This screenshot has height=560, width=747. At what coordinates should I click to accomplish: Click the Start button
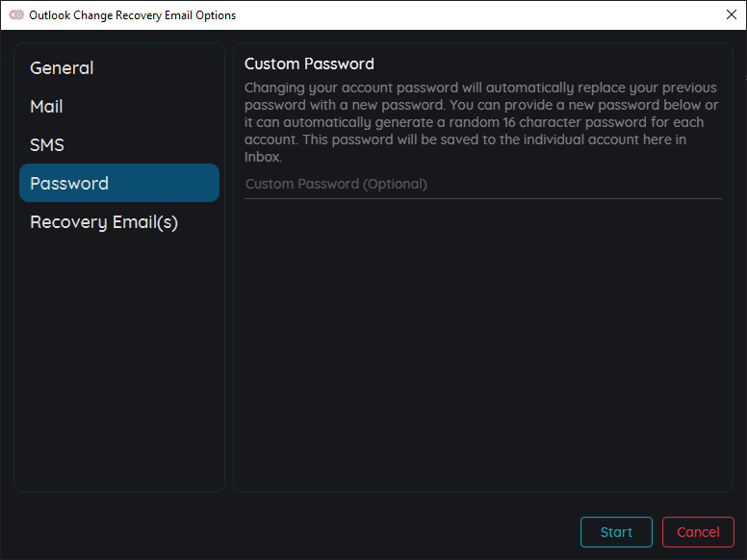click(x=616, y=532)
